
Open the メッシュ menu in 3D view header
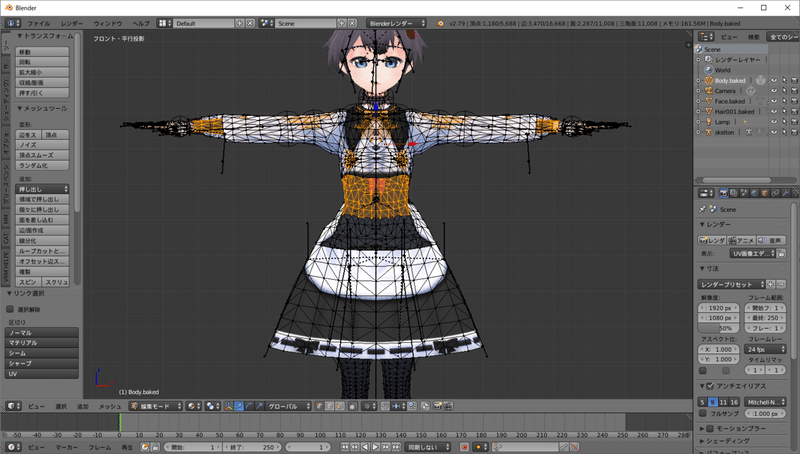110,407
